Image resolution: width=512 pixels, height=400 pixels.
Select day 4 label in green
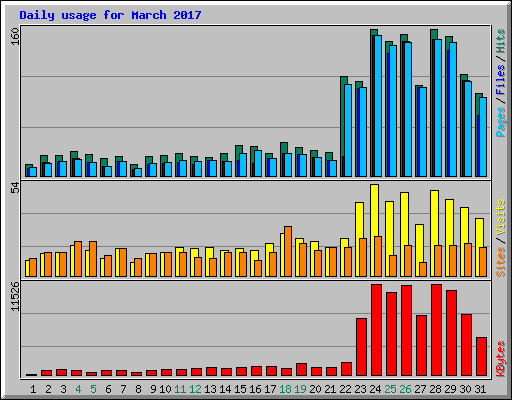(78, 389)
